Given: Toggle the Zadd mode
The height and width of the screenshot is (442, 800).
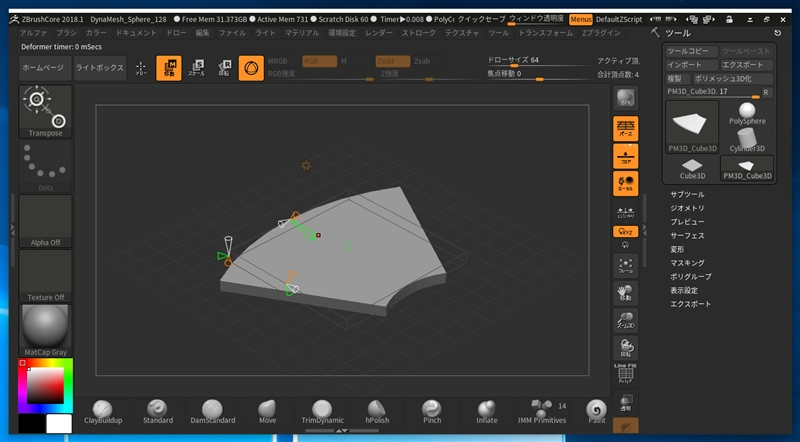Looking at the screenshot, I should [393, 61].
